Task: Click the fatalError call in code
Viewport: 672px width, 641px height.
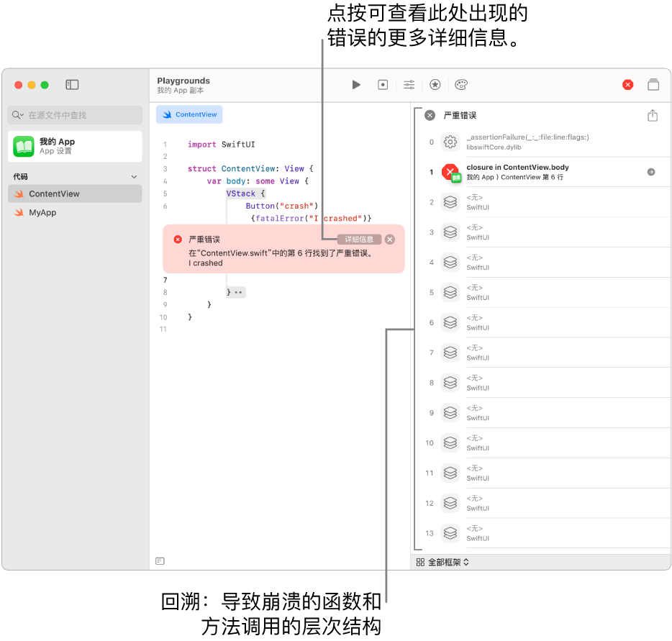Action: pos(311,219)
